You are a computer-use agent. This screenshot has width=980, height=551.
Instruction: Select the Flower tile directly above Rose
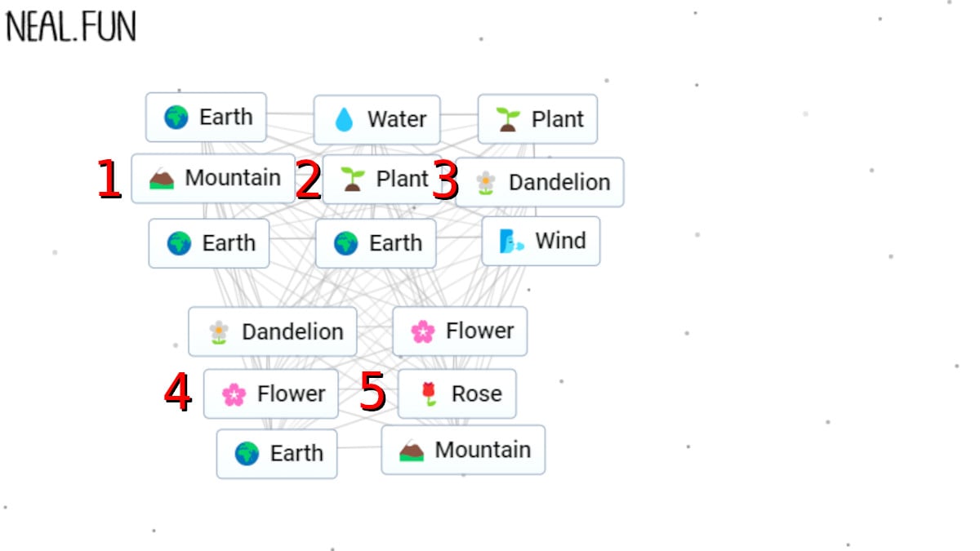(x=460, y=331)
